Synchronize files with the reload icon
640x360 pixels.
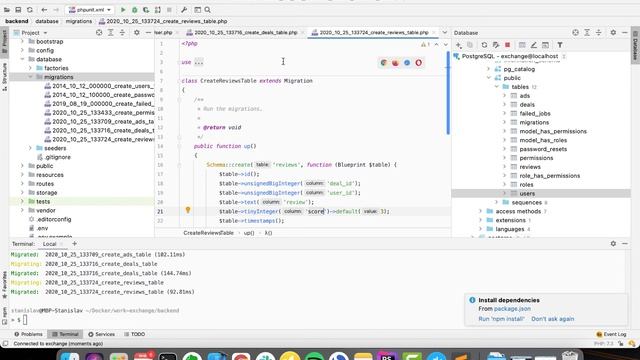click(x=29, y=10)
